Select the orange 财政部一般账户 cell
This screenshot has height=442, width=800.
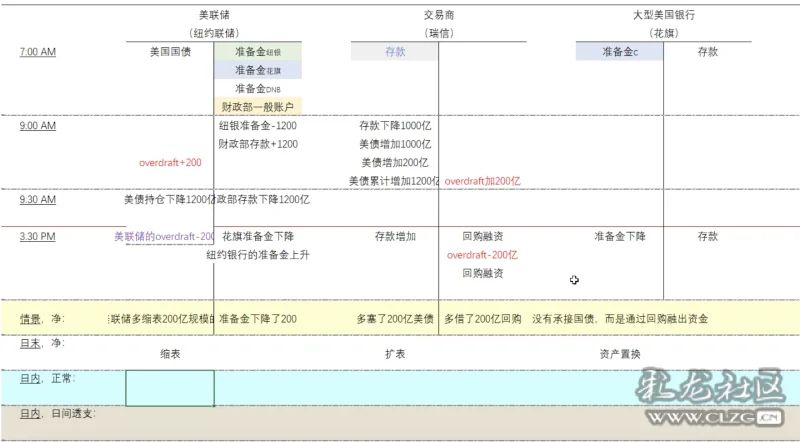(x=258, y=107)
